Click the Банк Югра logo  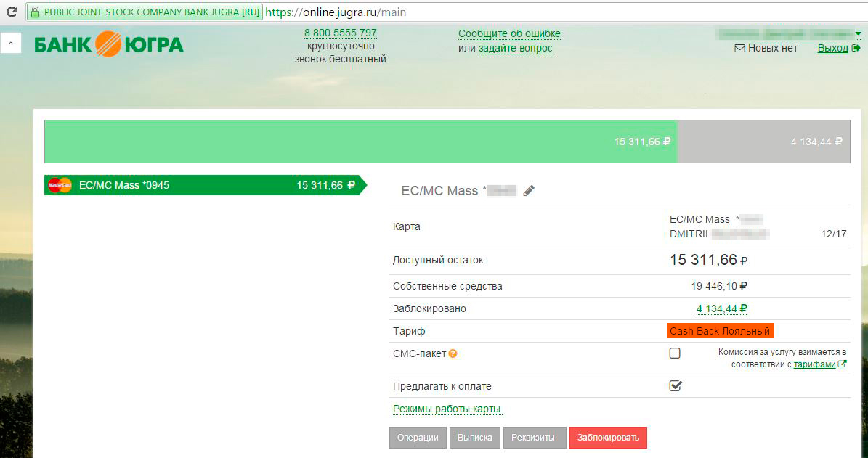109,45
